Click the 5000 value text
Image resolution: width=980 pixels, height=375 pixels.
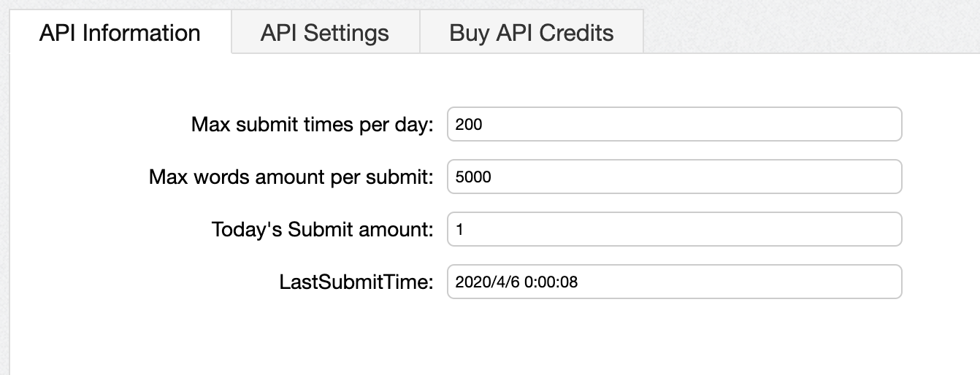(472, 177)
